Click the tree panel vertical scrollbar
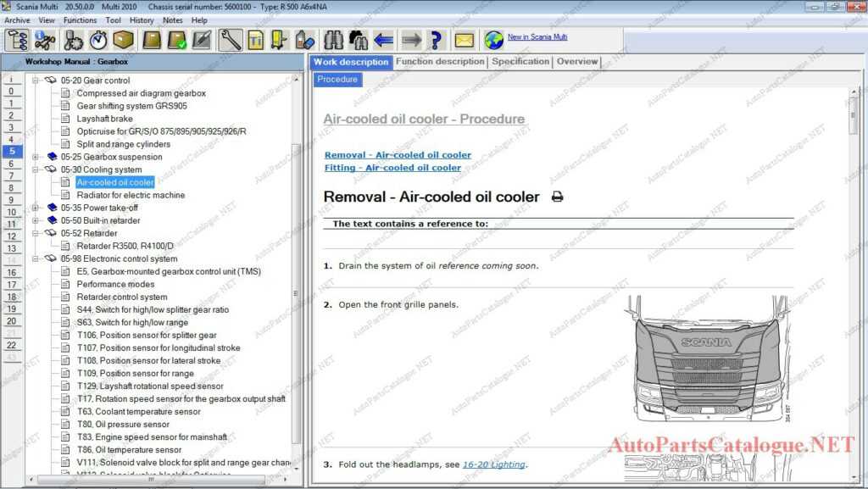 pos(296,254)
